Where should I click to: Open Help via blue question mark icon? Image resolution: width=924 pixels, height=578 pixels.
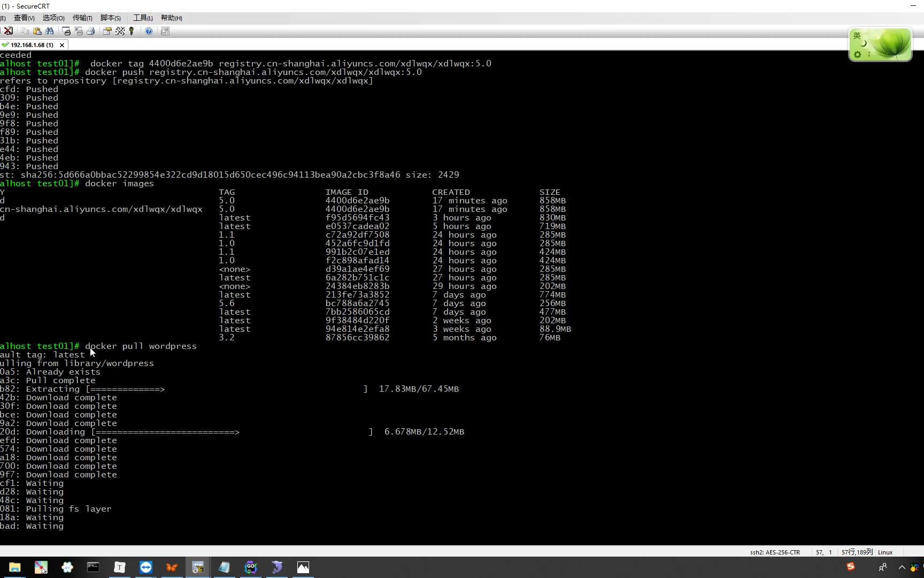pos(149,31)
